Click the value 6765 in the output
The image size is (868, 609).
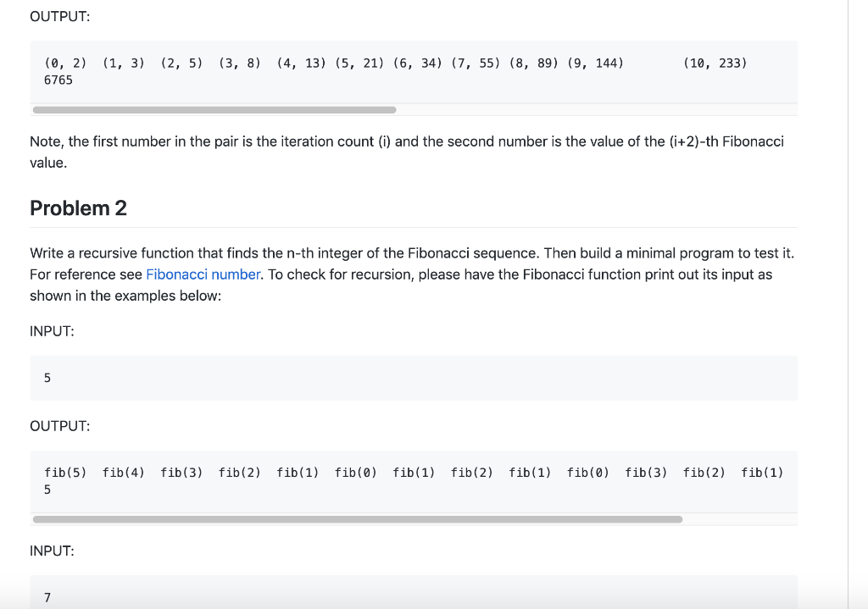tap(58, 80)
